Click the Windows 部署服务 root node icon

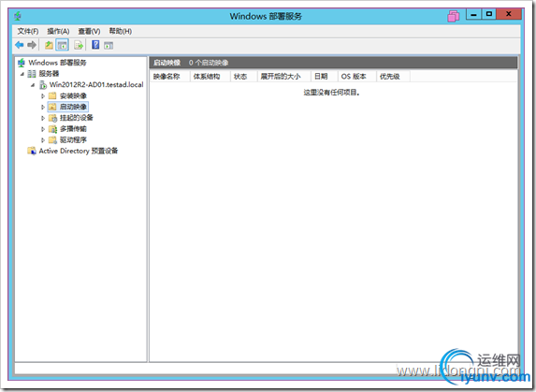tap(22, 63)
